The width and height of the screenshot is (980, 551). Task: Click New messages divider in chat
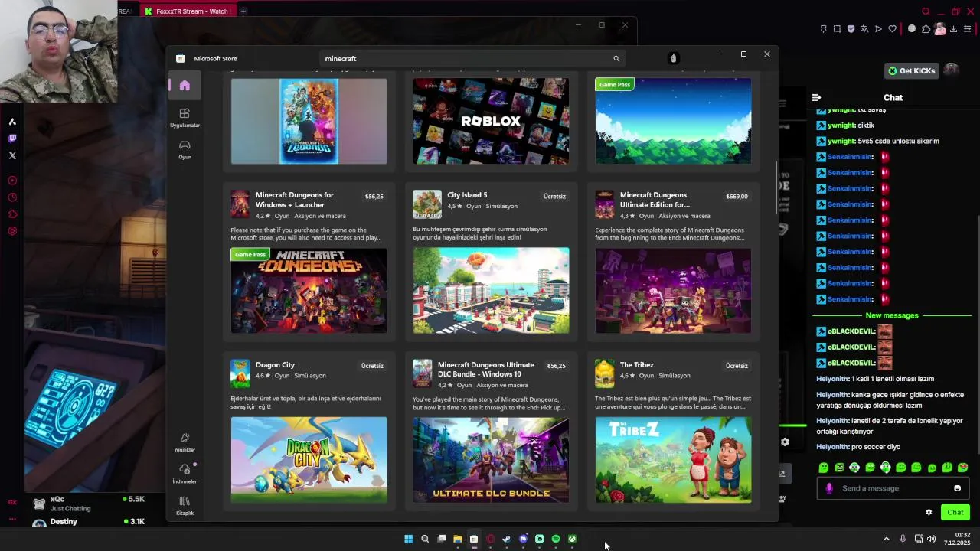pyautogui.click(x=892, y=315)
